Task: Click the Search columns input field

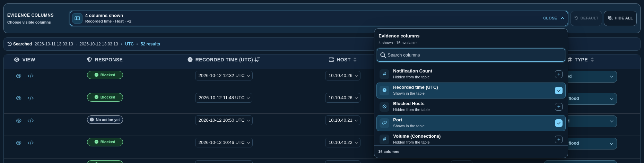Action: [471, 55]
